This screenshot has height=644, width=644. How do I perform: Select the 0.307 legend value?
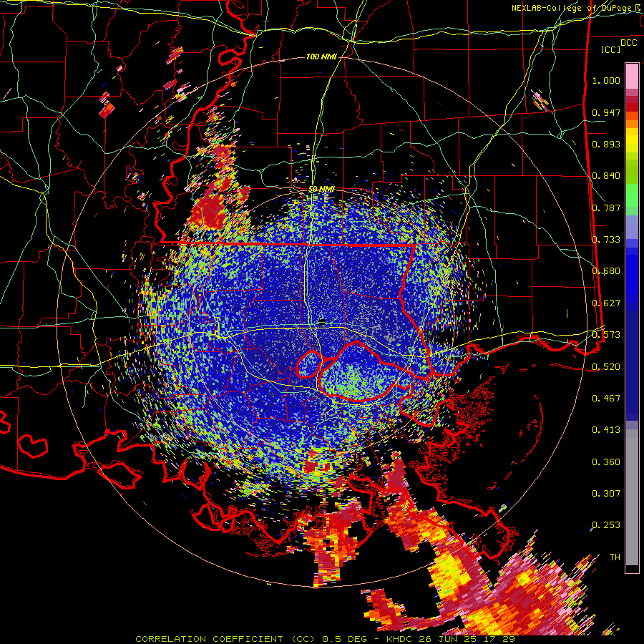pyautogui.click(x=606, y=494)
